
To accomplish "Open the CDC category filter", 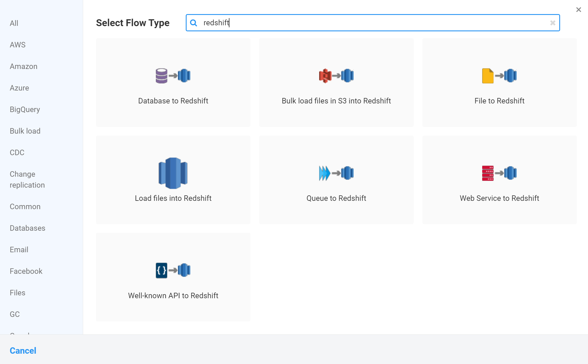I will pos(17,152).
